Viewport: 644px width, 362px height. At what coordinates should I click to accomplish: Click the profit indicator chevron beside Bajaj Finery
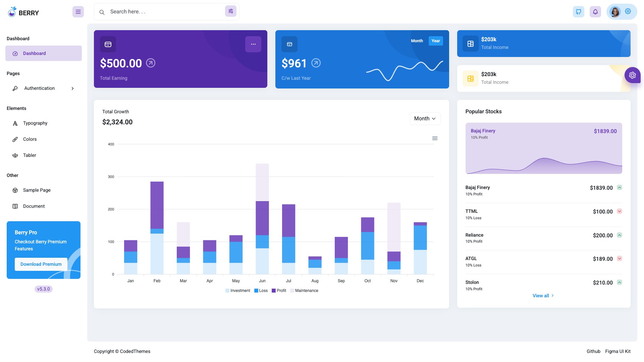[x=620, y=188]
